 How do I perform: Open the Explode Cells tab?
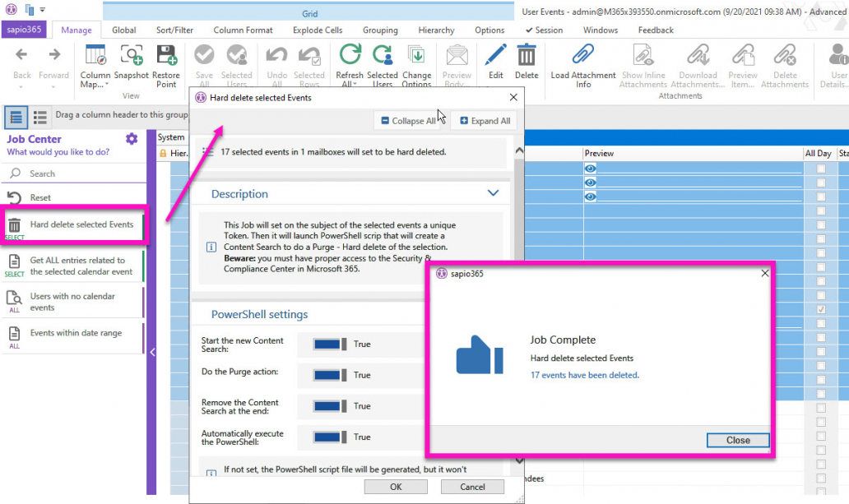[318, 30]
